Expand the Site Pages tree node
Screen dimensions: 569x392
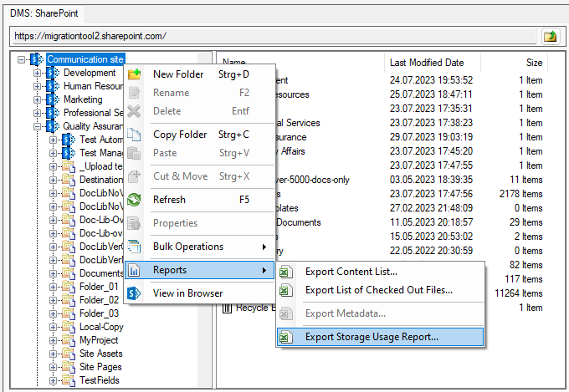(53, 367)
